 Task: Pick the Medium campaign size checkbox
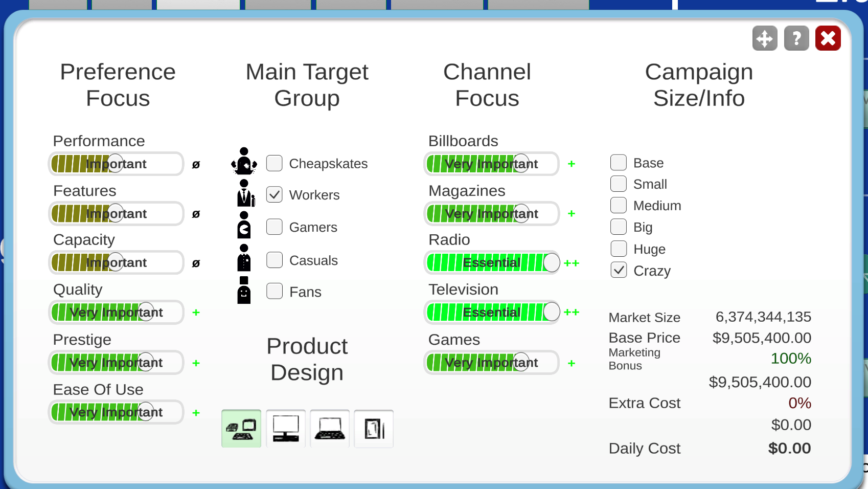[x=619, y=205]
